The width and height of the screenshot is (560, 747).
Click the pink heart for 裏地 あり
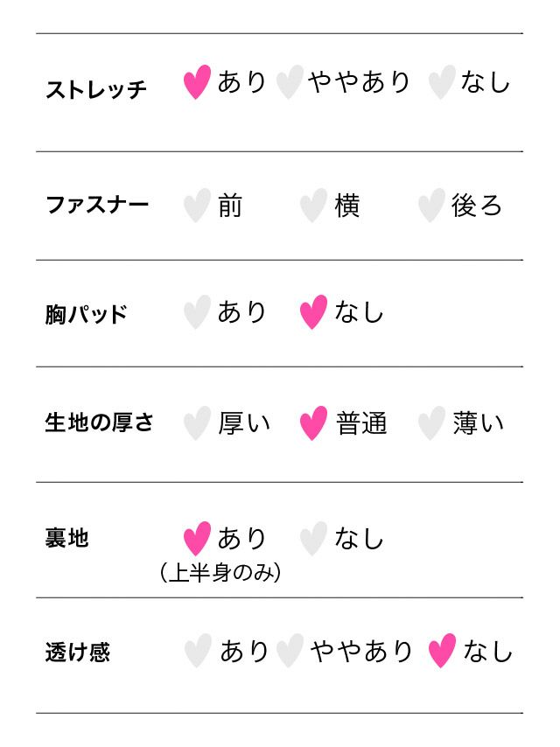197,539
